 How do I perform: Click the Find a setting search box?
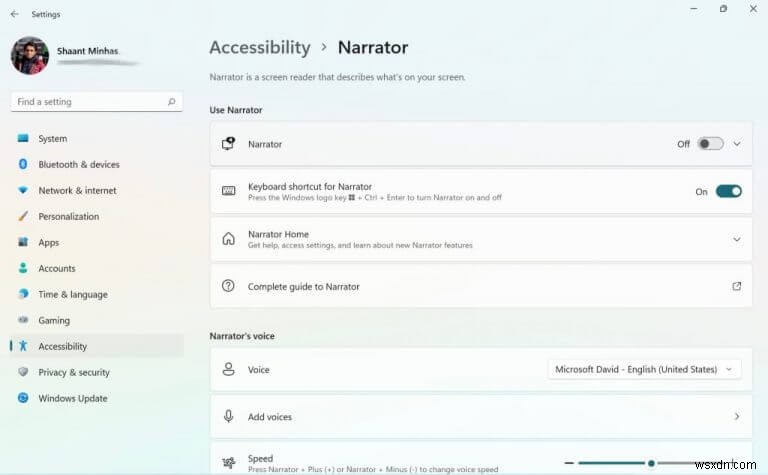(90, 102)
